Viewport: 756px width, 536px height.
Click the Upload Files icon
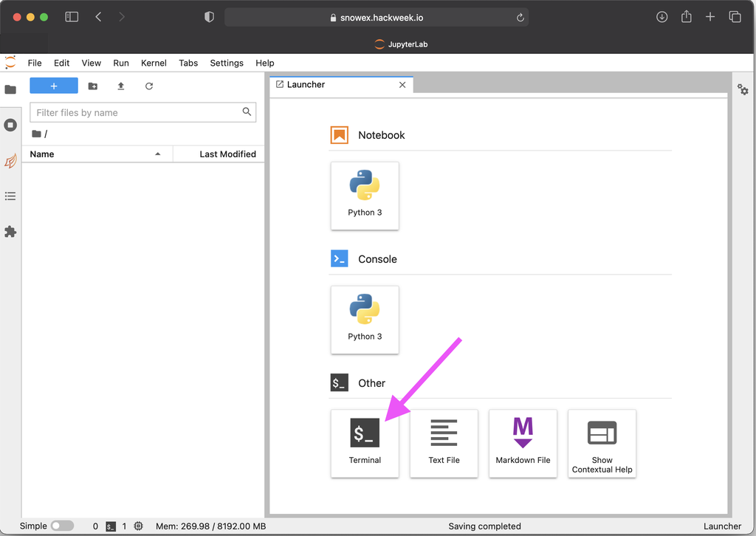click(x=121, y=86)
